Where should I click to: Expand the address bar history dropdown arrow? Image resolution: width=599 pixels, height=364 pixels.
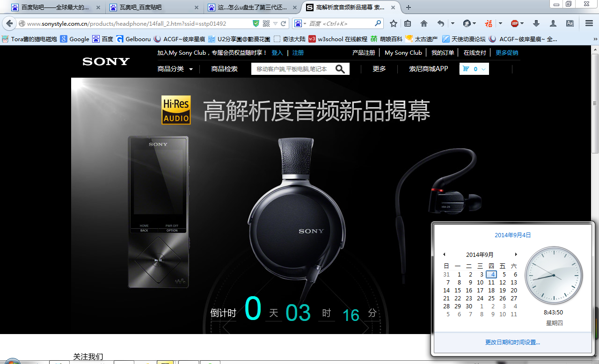[276, 23]
